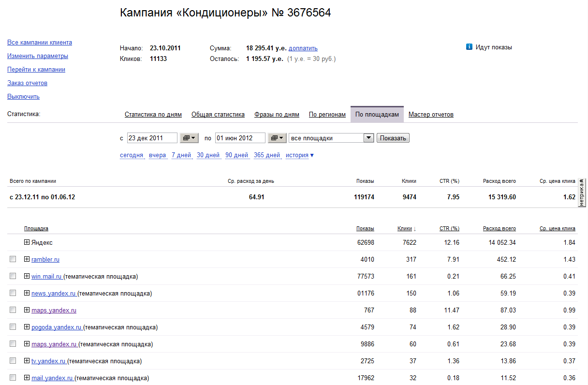
Task: Click the Показать button
Action: click(393, 138)
